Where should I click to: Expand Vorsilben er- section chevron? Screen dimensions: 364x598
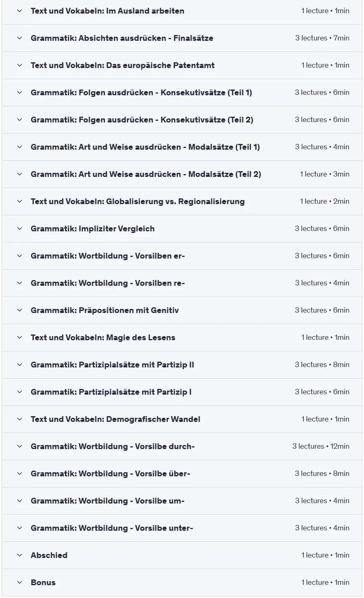pos(19,256)
